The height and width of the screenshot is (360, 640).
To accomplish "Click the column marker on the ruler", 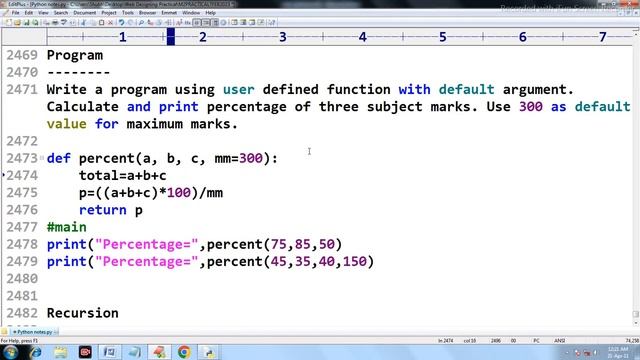I will pyautogui.click(x=171, y=37).
